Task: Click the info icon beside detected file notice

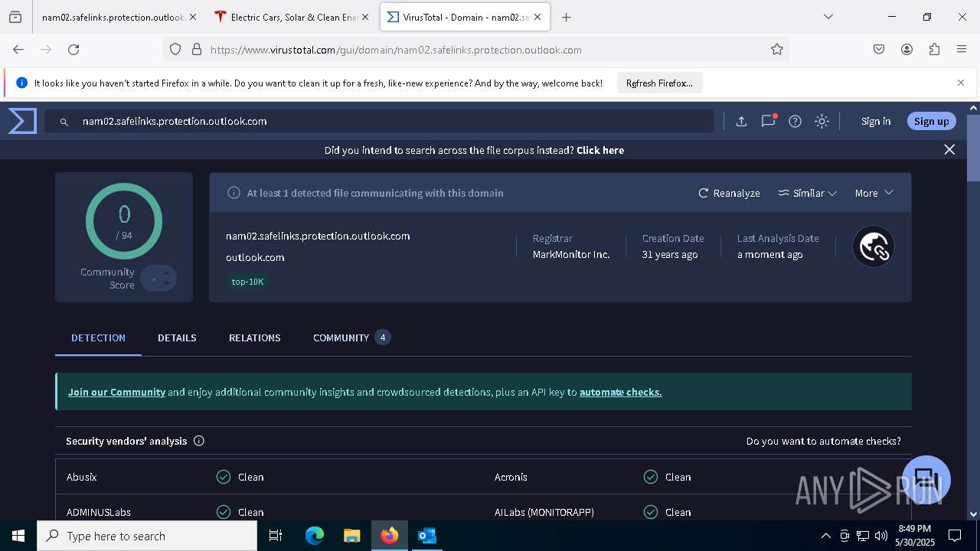Action: coord(234,193)
